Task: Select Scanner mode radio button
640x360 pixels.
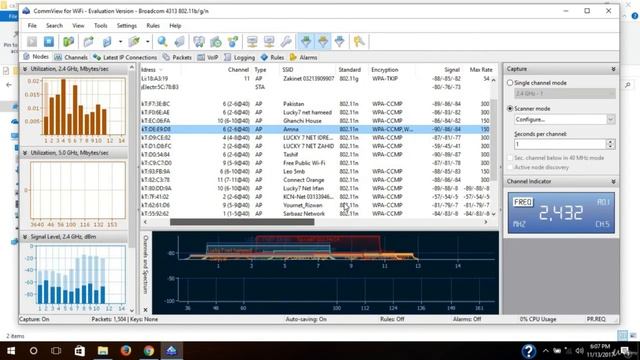Action: click(510, 109)
